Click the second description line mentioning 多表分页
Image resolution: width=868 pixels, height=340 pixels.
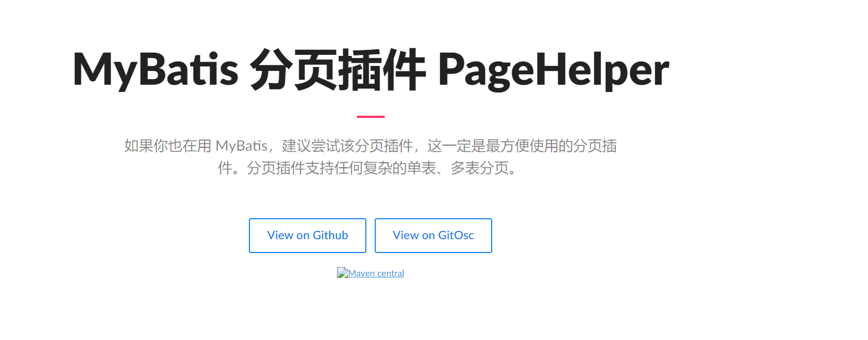[x=371, y=168]
